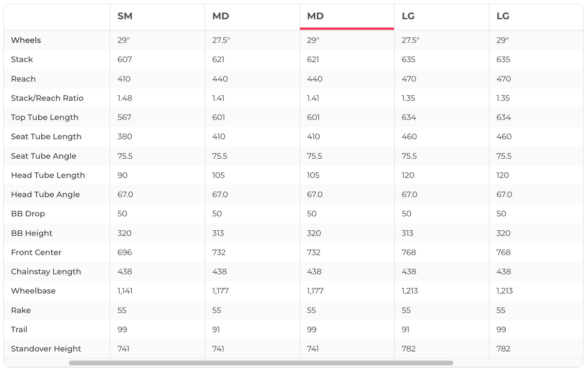Click the horizontal scrollbar below the table

point(261,363)
